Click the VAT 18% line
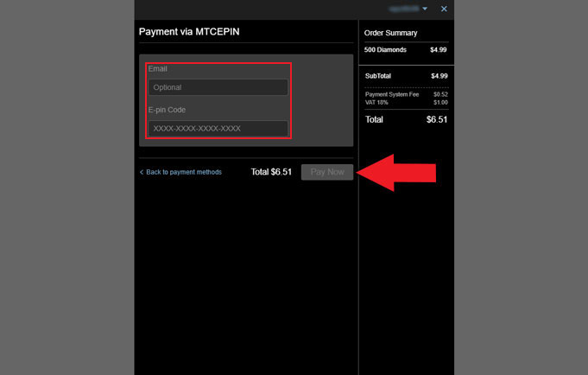The width and height of the screenshot is (588, 375). click(x=377, y=102)
